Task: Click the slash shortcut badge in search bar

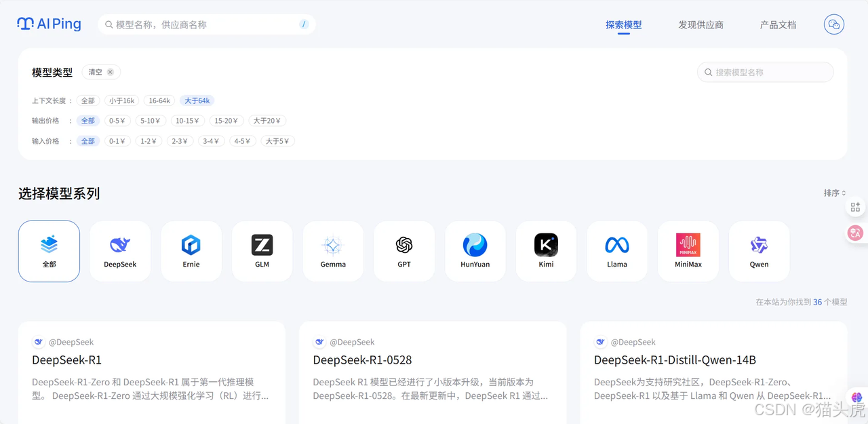Action: pyautogui.click(x=304, y=24)
